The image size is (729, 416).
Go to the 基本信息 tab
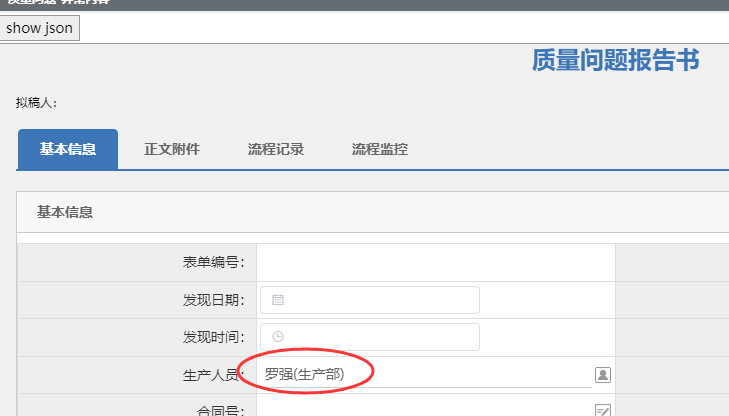point(68,150)
